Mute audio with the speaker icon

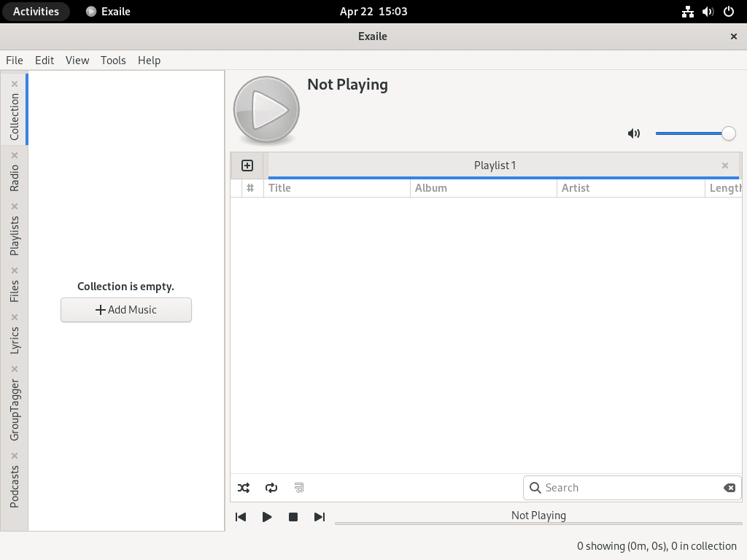tap(634, 133)
